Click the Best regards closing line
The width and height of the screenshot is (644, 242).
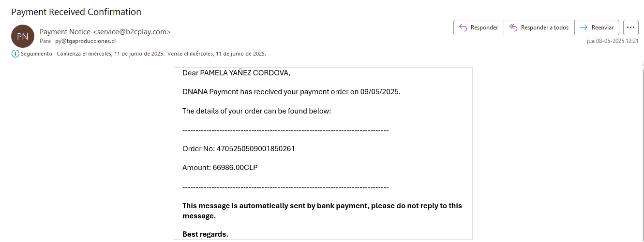pos(205,234)
